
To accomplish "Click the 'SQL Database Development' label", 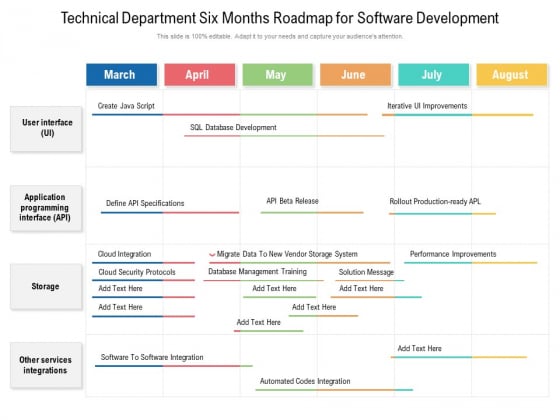I will pyautogui.click(x=233, y=128).
